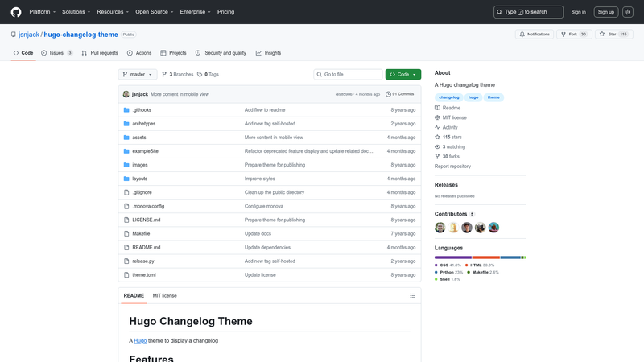Click the layouts folder icon

click(x=126, y=179)
